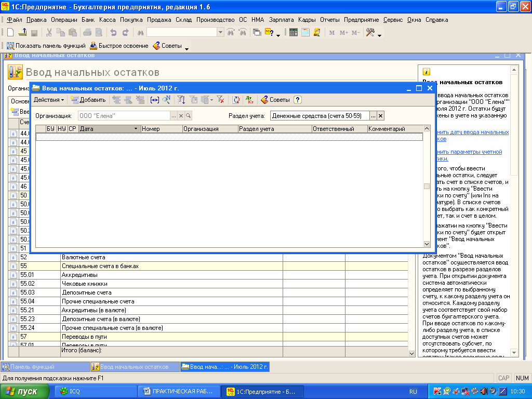Click the Дт/Кт posting result icon
Viewport: 532px width, 399px height.
coord(250,100)
